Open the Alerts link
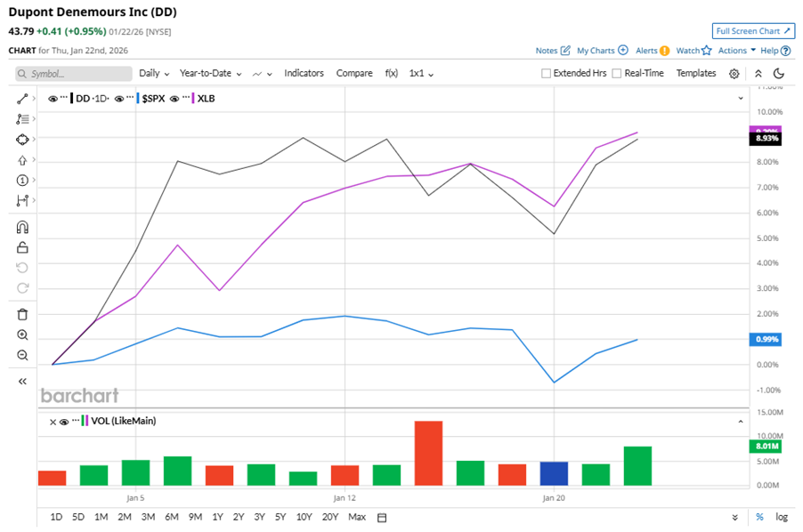Image resolution: width=803 pixels, height=532 pixels. (x=653, y=50)
